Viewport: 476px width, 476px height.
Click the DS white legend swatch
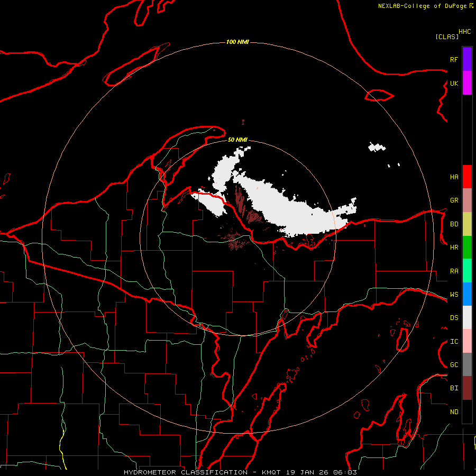[467, 317]
